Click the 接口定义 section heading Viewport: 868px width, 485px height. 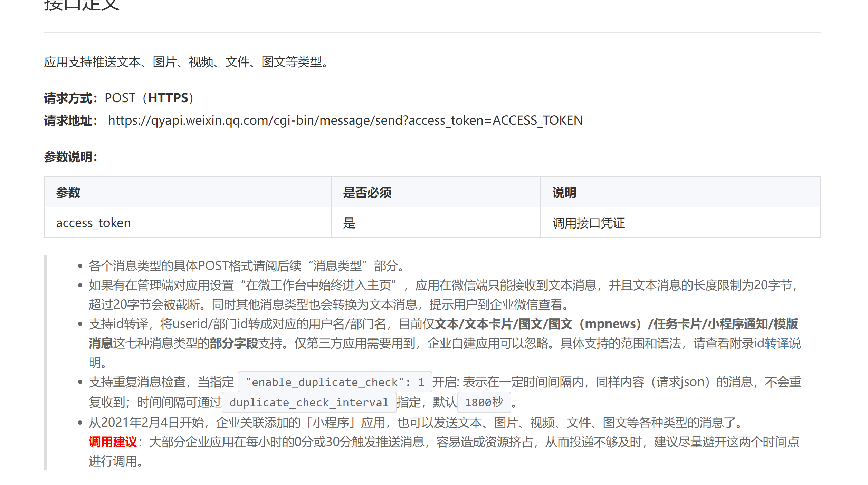(x=82, y=5)
